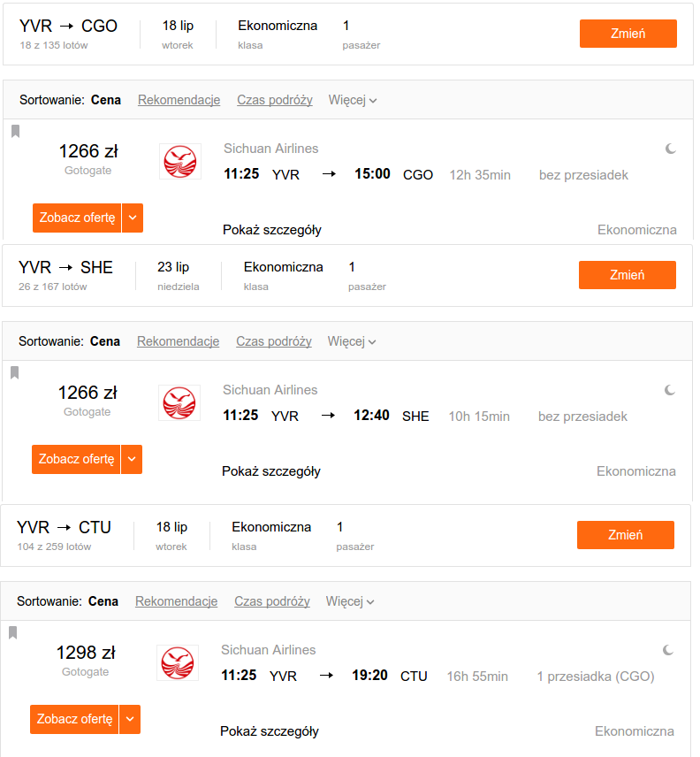Click the Sichuan Airlines logo for SHE flight
700x757 pixels.
click(179, 403)
